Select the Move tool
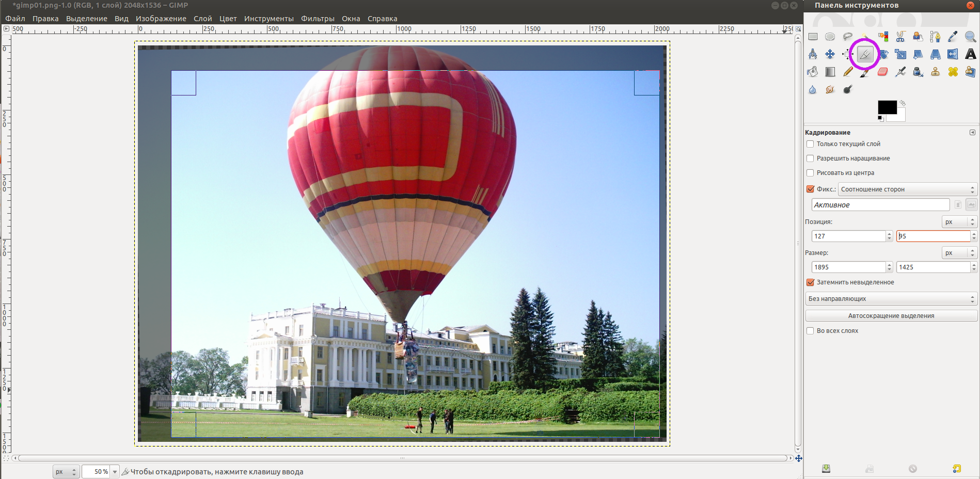980x479 pixels. click(x=830, y=54)
